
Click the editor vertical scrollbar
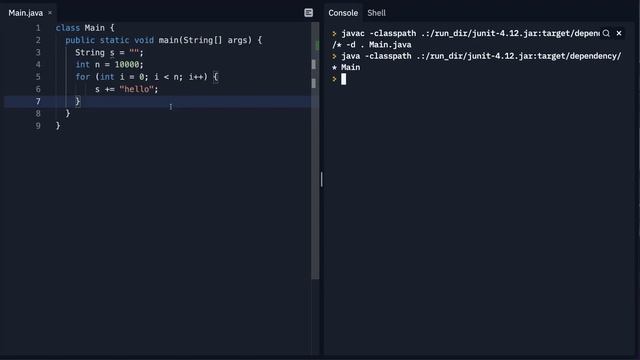(315, 151)
